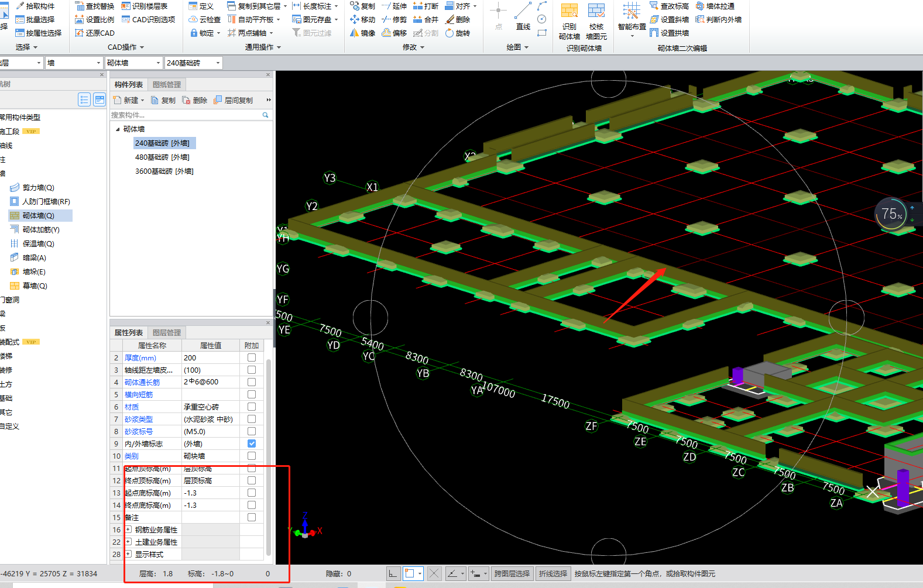Check the 附加 box for 类别
This screenshot has height=588, width=923.
251,456
